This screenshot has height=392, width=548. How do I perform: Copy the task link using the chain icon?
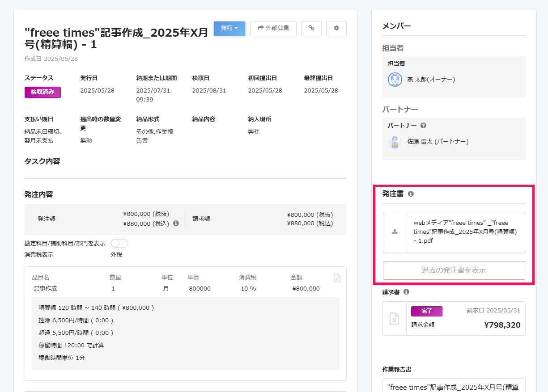click(311, 28)
